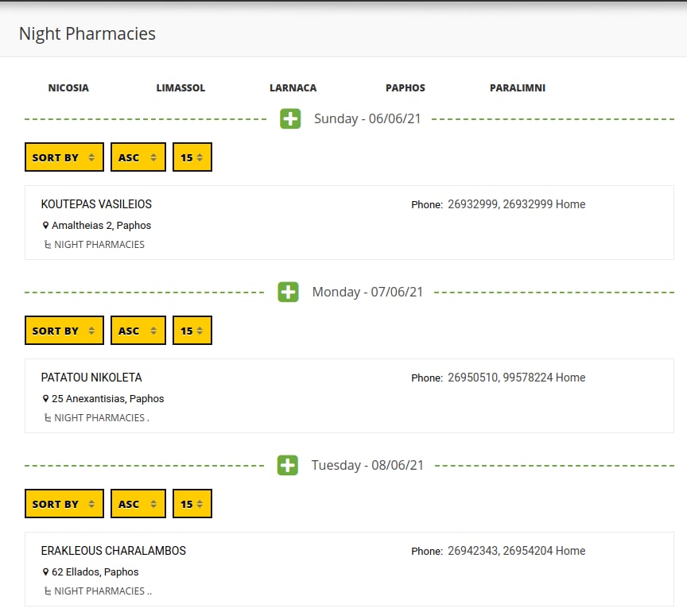Click the map pin icon beside 62 Ellados
Screen dimensions: 687x616
[46, 572]
